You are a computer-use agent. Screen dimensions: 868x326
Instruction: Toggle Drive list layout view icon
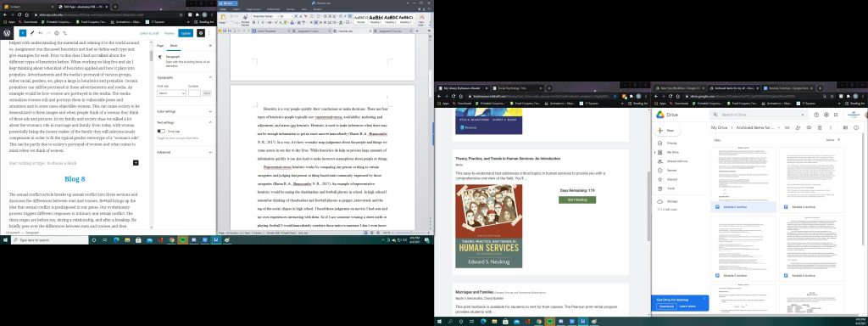pos(845,127)
